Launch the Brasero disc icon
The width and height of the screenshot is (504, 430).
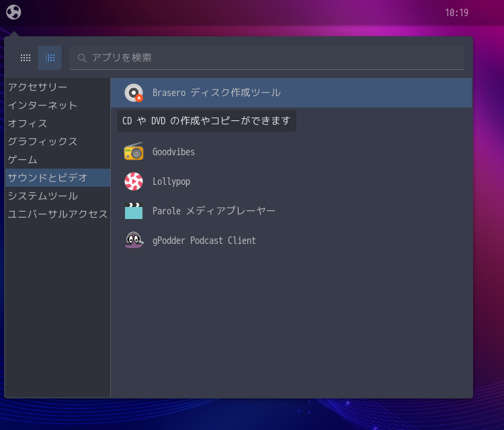pyautogui.click(x=134, y=93)
